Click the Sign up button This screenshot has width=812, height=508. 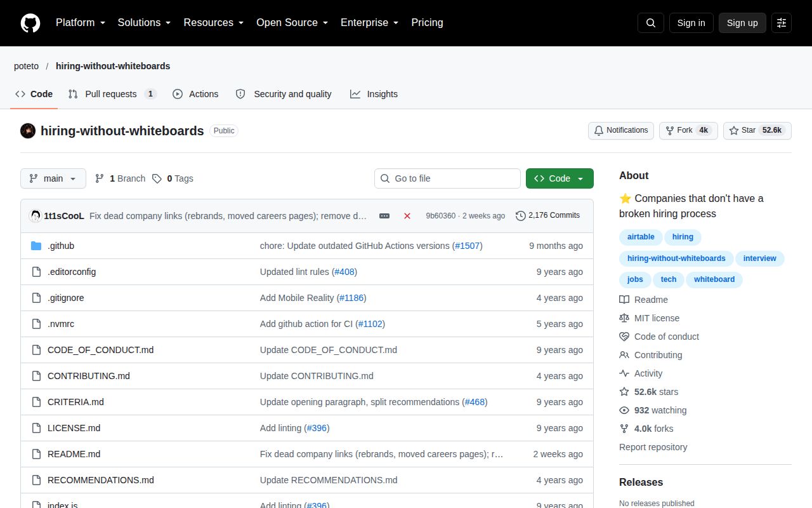(x=742, y=23)
